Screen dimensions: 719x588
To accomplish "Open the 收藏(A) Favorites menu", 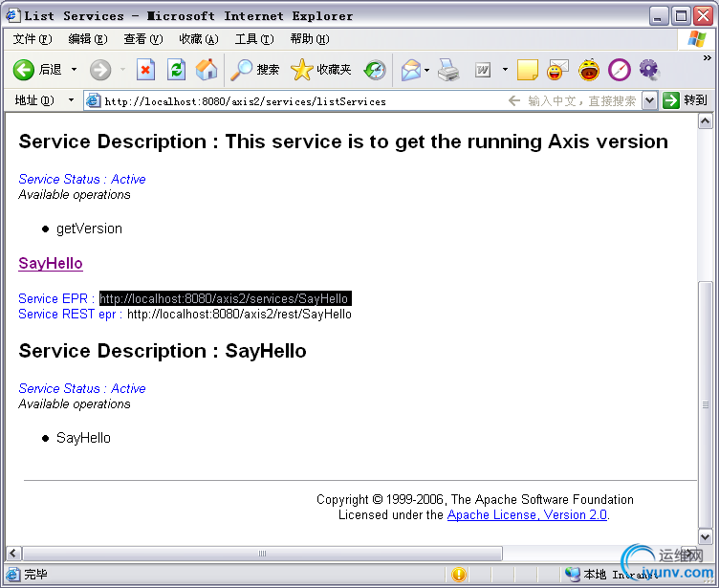I will point(199,39).
